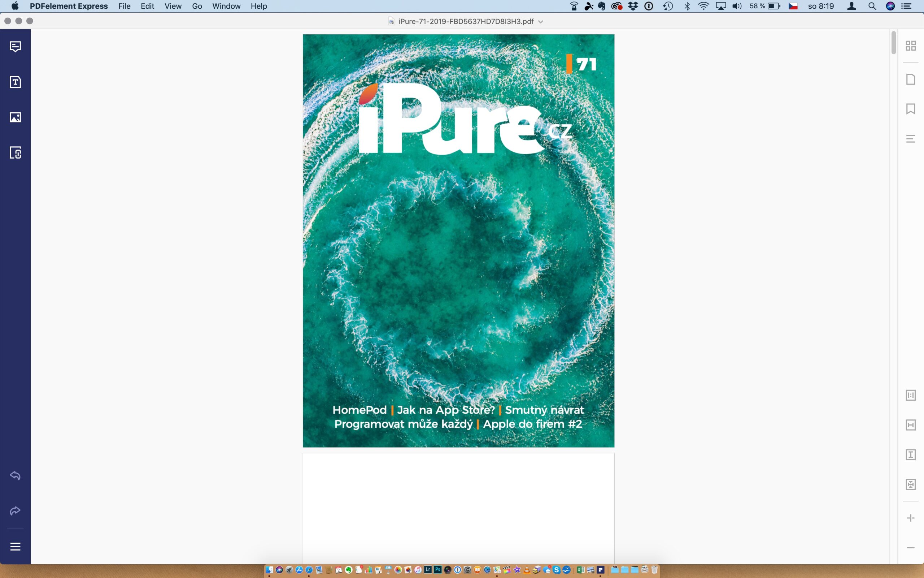Image resolution: width=924 pixels, height=578 pixels.
Task: Zoom out with the minus icon
Action: [x=911, y=548]
